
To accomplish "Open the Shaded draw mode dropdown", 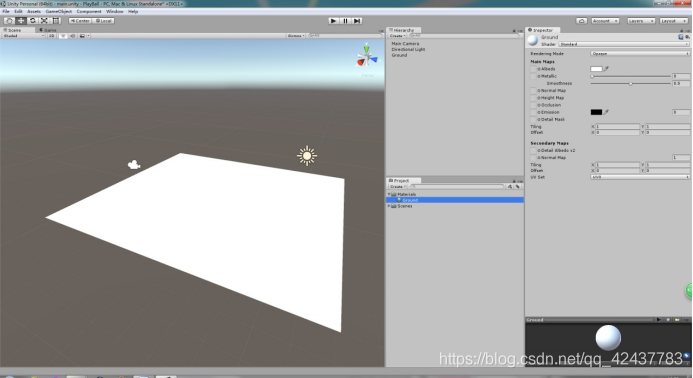I will (x=23, y=36).
